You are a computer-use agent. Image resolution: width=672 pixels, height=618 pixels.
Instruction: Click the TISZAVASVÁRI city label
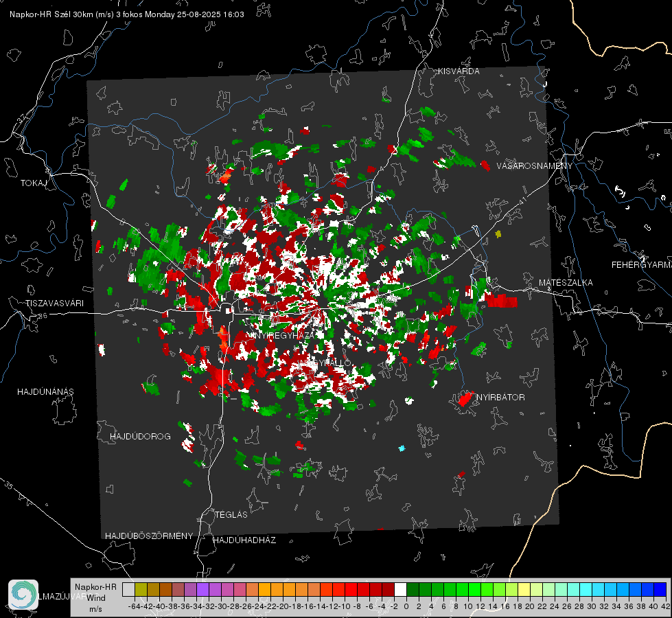pos(54,304)
